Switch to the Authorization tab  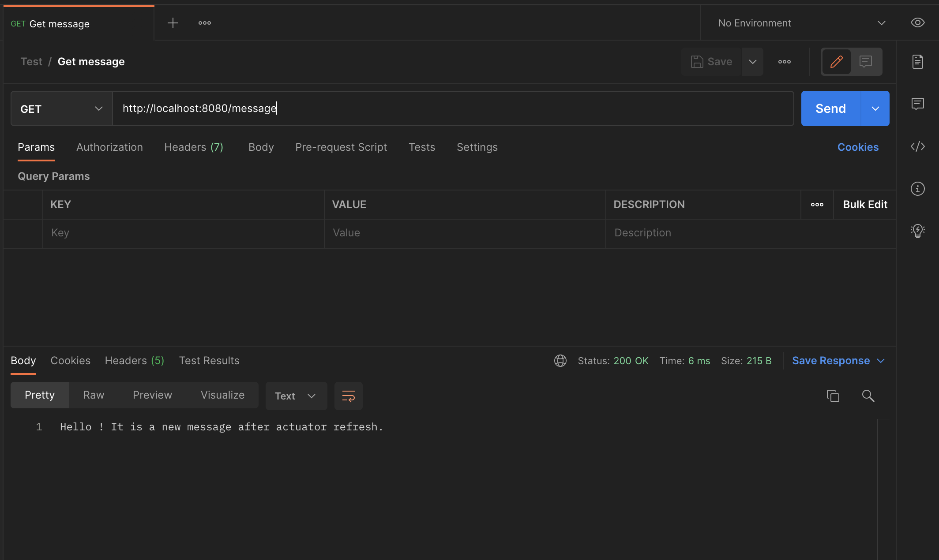point(109,147)
